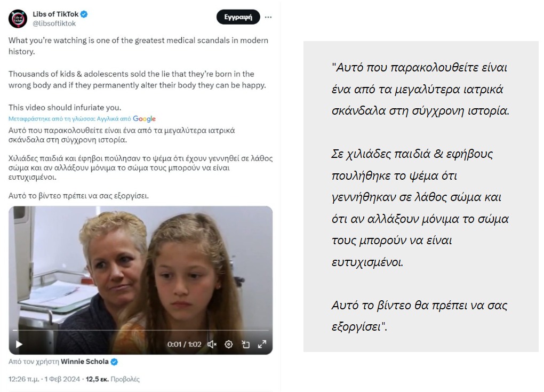Unmute the video sound icon
The width and height of the screenshot is (544, 392).
(212, 344)
